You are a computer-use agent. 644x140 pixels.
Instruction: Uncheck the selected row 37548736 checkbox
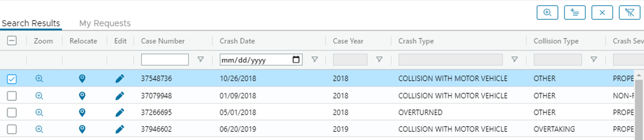(12, 79)
